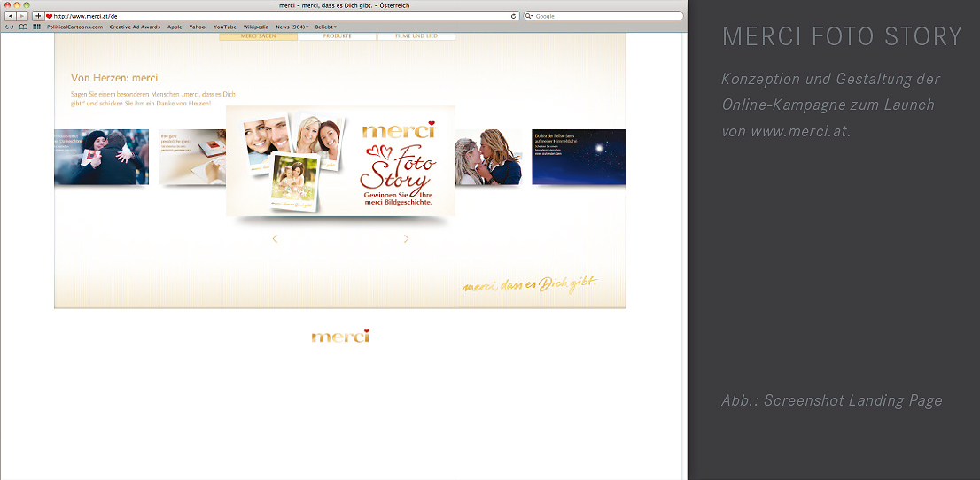Select the two kissing women thumbnail
The width and height of the screenshot is (980, 480).
tap(488, 157)
